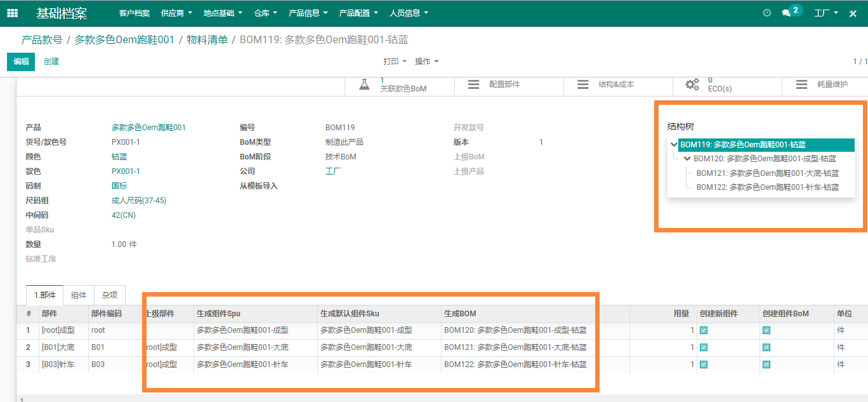868x402 pixels.
Task: Sort by 生成BOM column header
Action: [x=536, y=314]
